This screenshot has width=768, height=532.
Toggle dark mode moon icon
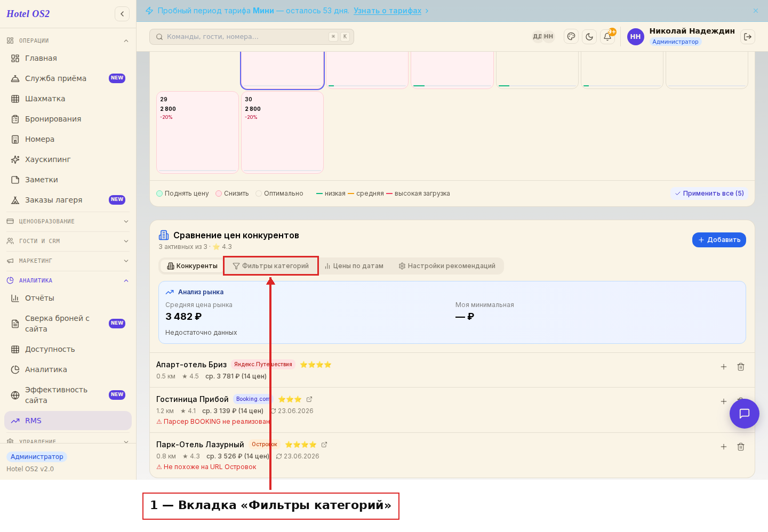pyautogui.click(x=589, y=37)
